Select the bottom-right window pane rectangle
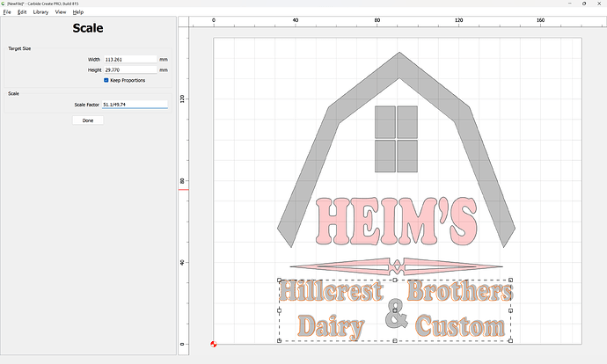The width and height of the screenshot is (607, 364). click(x=407, y=156)
